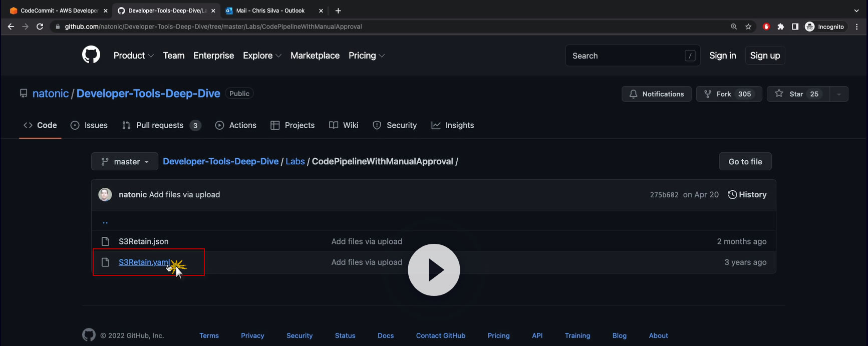
Task: Click the Go to file button
Action: coord(745,162)
